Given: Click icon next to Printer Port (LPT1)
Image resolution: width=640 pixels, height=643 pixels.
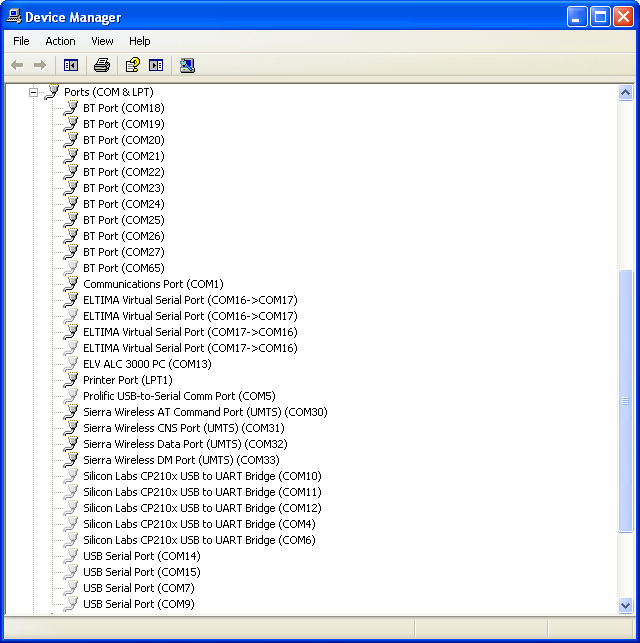Looking at the screenshot, I should point(71,380).
